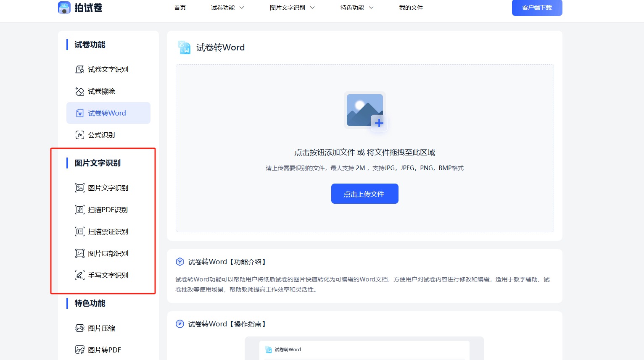Open 特色功能 in the top navigation
The image size is (644, 360).
click(x=352, y=8)
